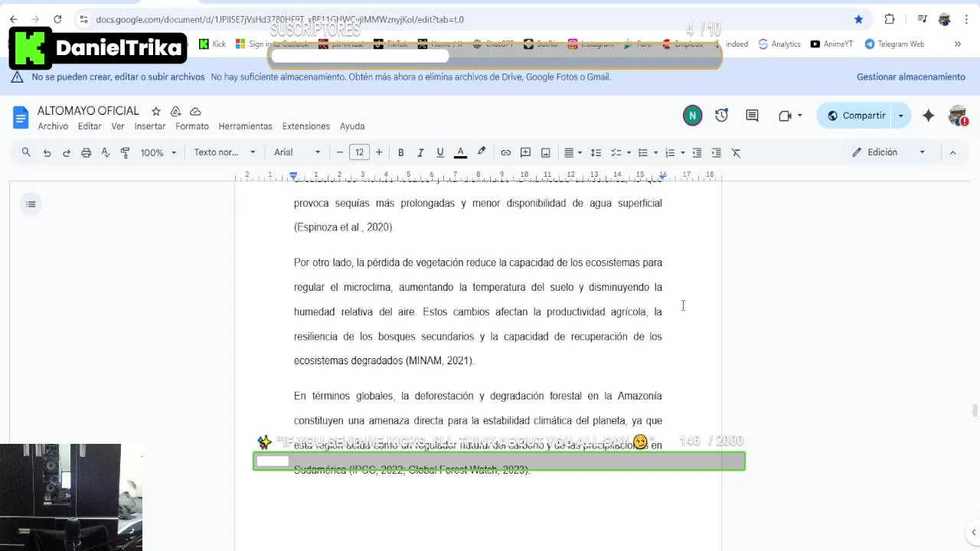This screenshot has height=551, width=980.
Task: Print the document
Action: tap(86, 152)
